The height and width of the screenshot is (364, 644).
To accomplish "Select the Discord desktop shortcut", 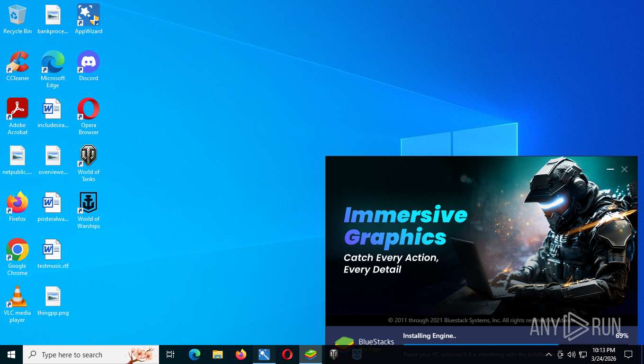I will [x=89, y=66].
